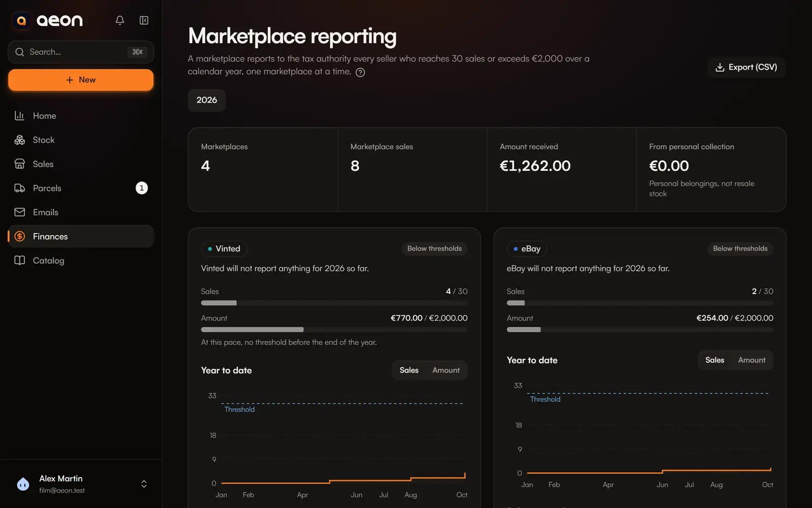Click the film@aeon.test email text
The width and height of the screenshot is (812, 508).
(62, 491)
